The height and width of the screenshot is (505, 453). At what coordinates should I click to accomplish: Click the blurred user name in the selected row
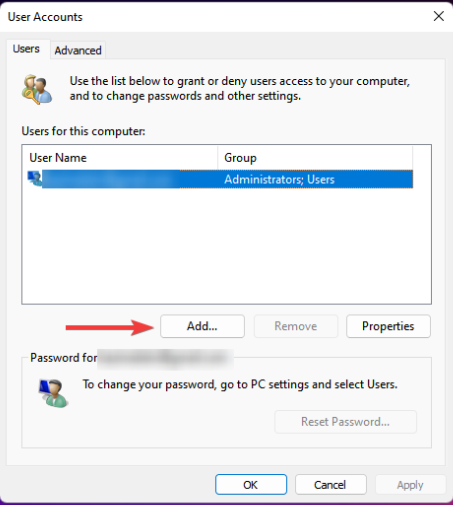[x=111, y=179]
